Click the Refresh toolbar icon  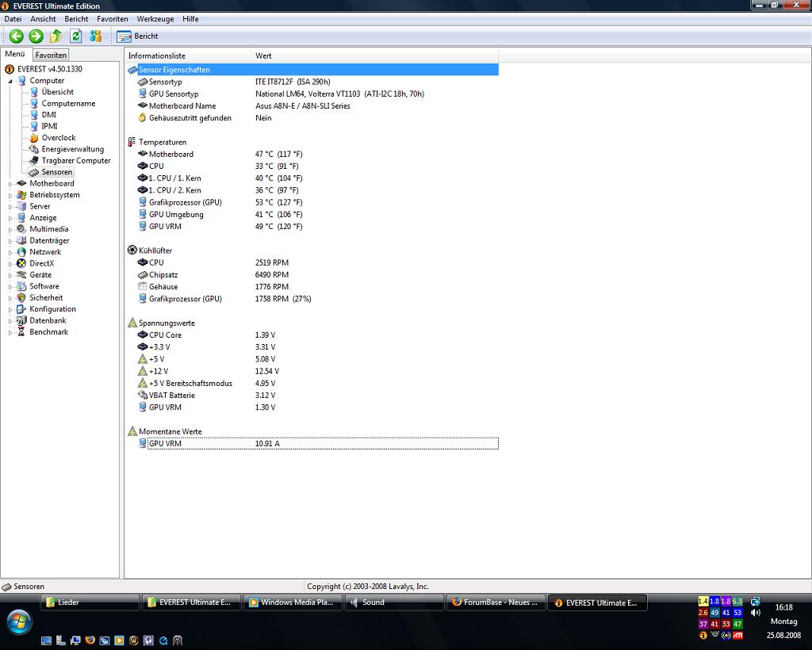[x=75, y=36]
